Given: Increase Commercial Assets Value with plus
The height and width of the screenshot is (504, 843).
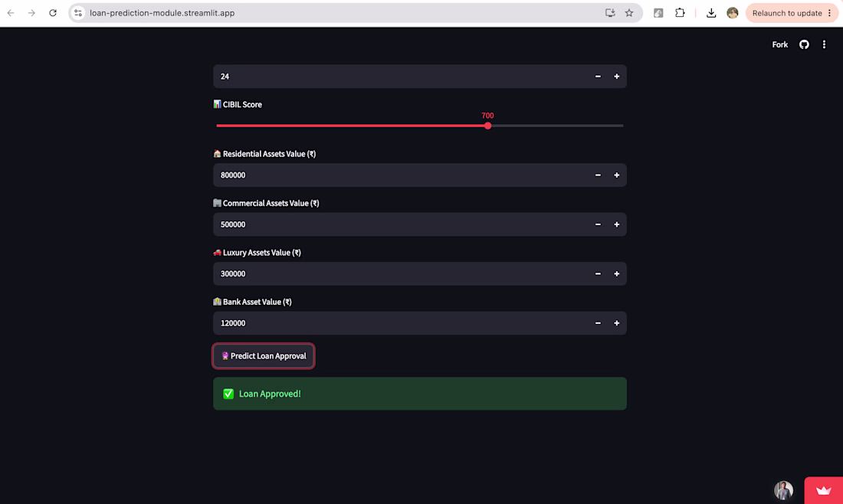Looking at the screenshot, I should pyautogui.click(x=617, y=224).
